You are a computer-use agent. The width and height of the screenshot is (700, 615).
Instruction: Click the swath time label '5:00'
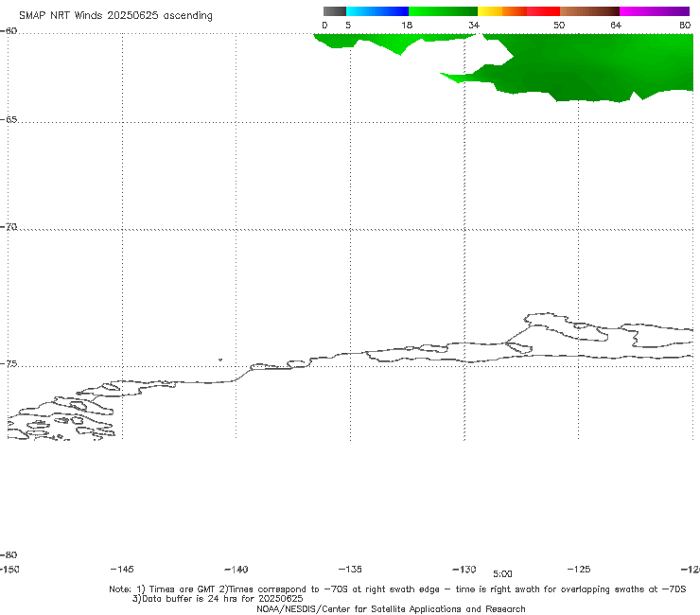[x=502, y=574]
